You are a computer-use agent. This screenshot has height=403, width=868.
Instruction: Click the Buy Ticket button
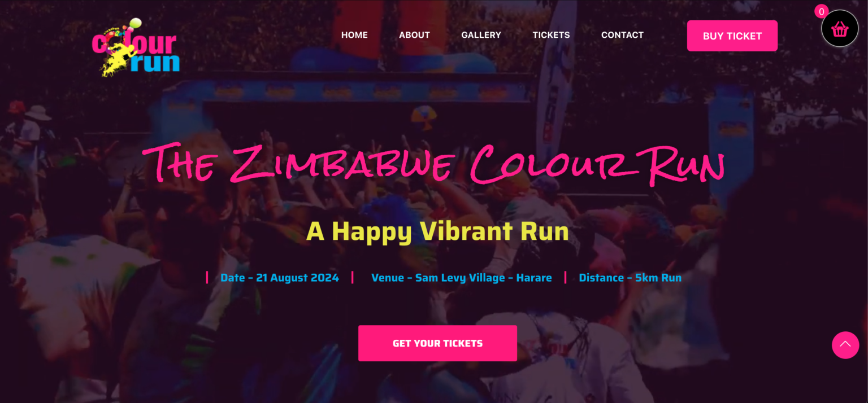tap(732, 36)
